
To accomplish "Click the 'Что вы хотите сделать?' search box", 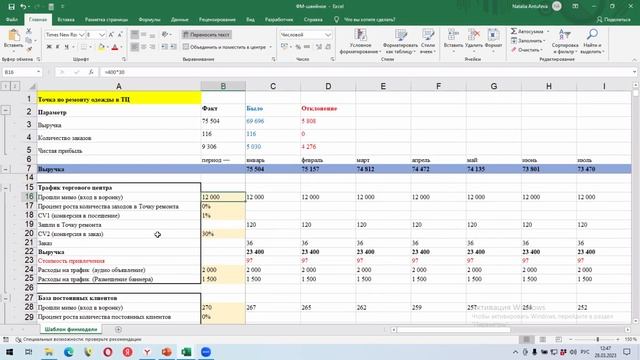I will click(369, 20).
